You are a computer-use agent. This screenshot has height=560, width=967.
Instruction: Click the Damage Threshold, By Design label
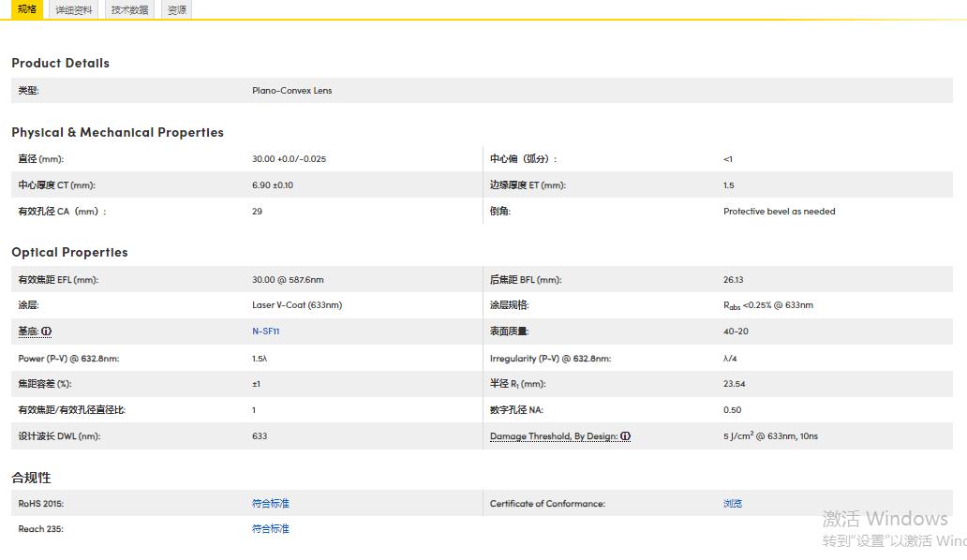553,436
